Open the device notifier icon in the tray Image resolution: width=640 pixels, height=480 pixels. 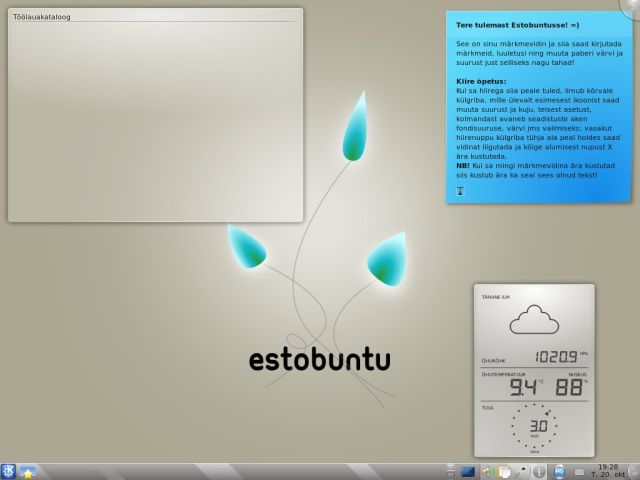click(559, 472)
